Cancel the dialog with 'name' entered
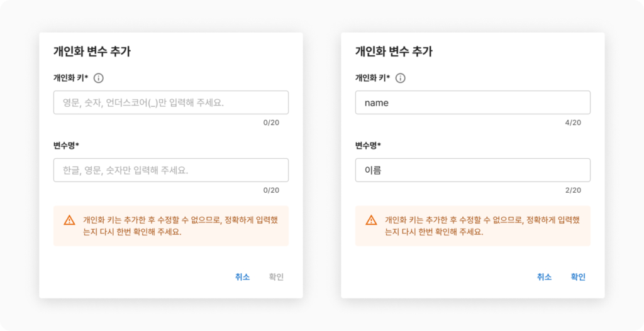The width and height of the screenshot is (644, 331). [544, 277]
